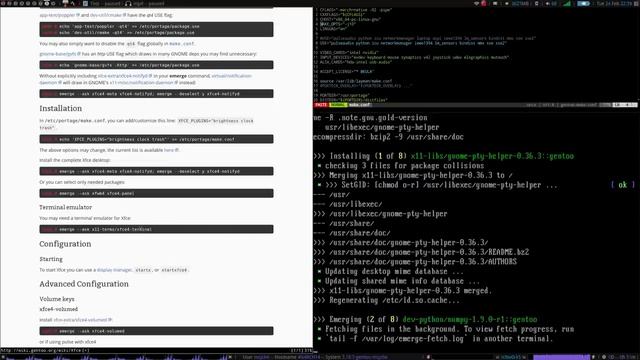The width and height of the screenshot is (640, 360).
Task: Click the xfce4-volumed subheading
Action: [x=58, y=309]
